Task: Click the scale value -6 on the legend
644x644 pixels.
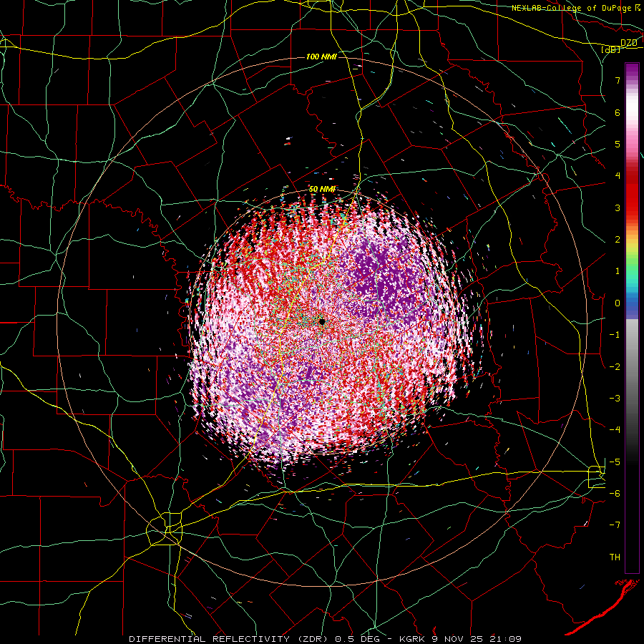Action: (615, 494)
